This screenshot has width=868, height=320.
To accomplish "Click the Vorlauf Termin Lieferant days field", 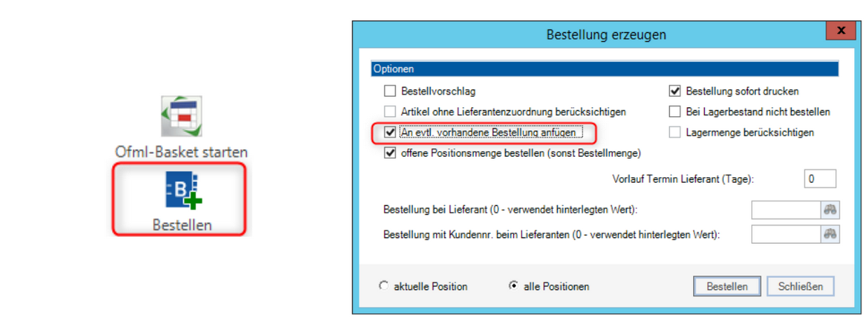I will (x=820, y=179).
